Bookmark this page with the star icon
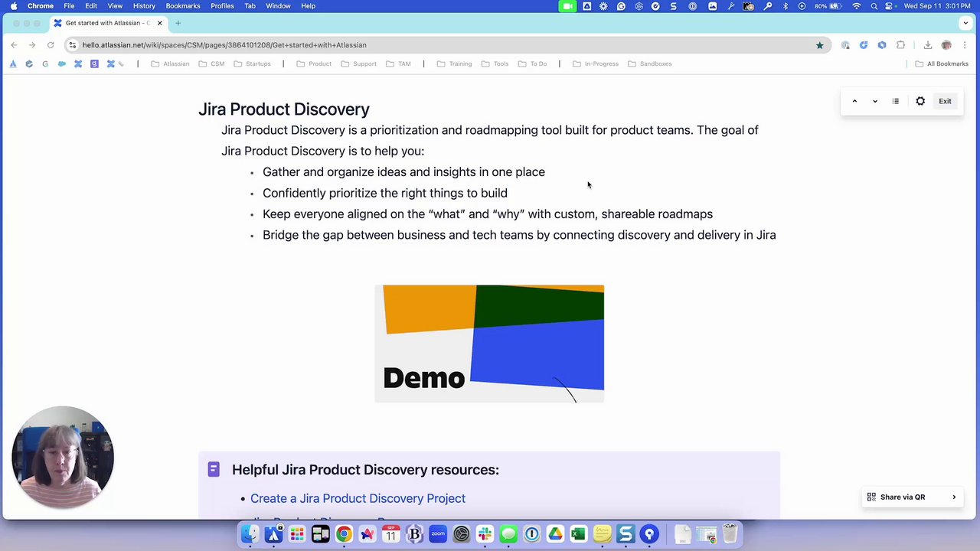This screenshot has width=980, height=551. click(819, 45)
